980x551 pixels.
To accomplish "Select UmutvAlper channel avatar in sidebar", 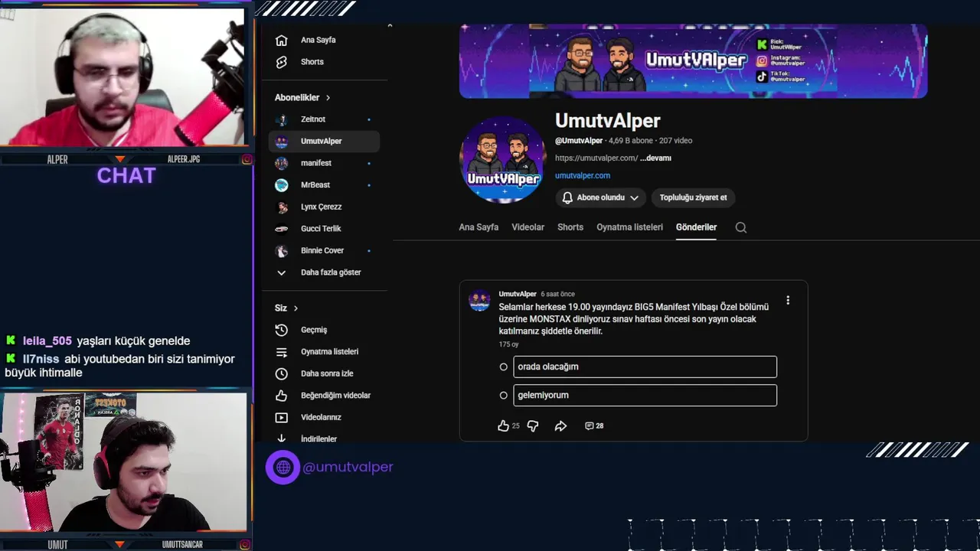I will [x=282, y=142].
